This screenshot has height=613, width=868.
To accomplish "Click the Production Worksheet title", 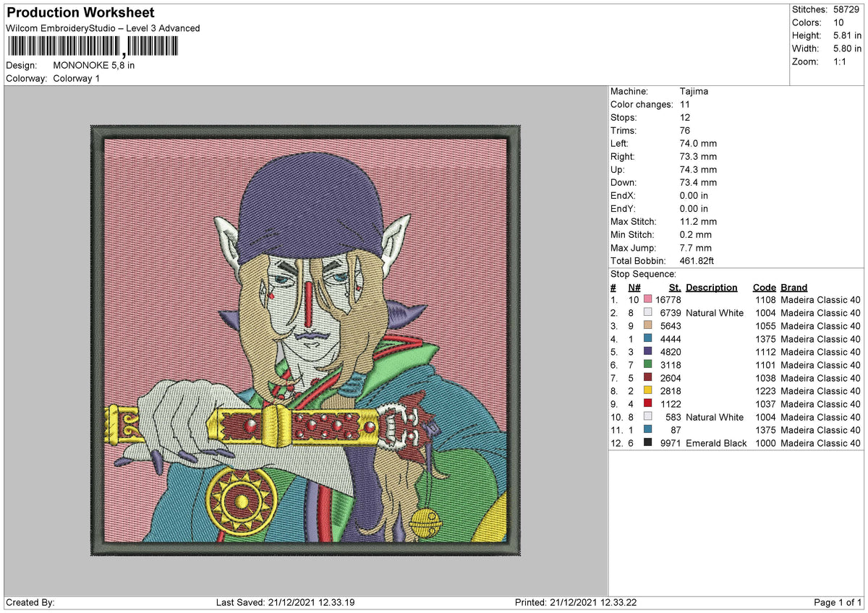I will pos(80,13).
